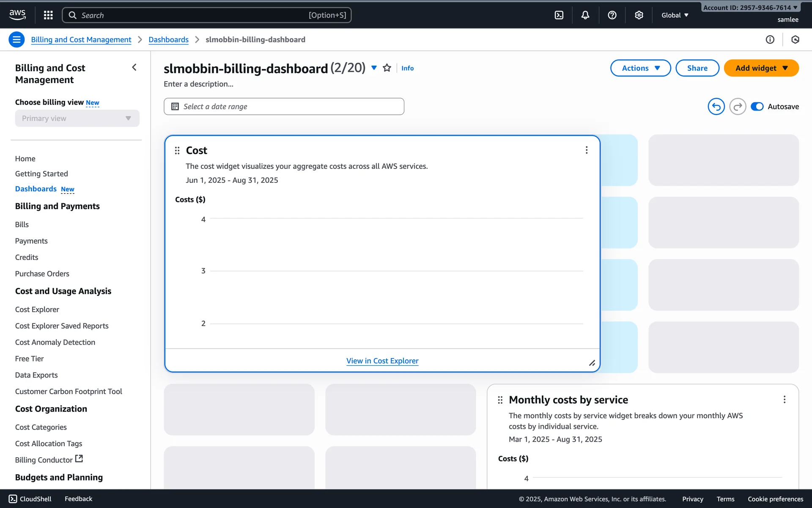Collapse the Billing and Cost Management sidebar
This screenshot has height=508, width=812.
[134, 67]
